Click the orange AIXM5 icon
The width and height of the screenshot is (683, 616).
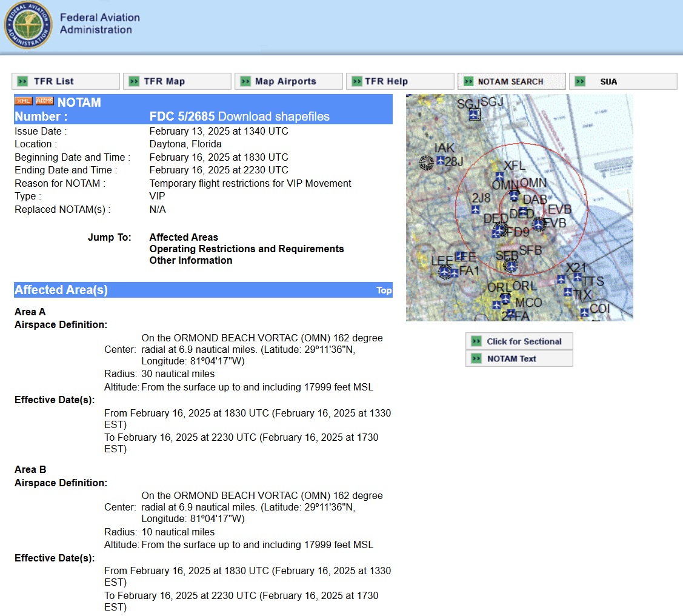tap(44, 101)
